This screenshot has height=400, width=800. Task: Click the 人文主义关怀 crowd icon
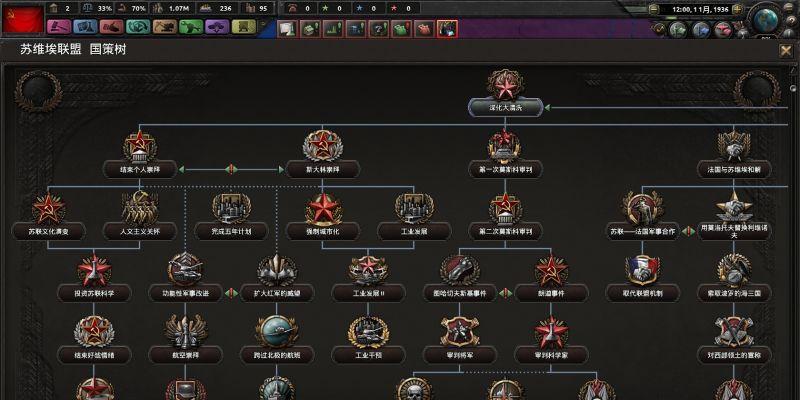(x=140, y=208)
